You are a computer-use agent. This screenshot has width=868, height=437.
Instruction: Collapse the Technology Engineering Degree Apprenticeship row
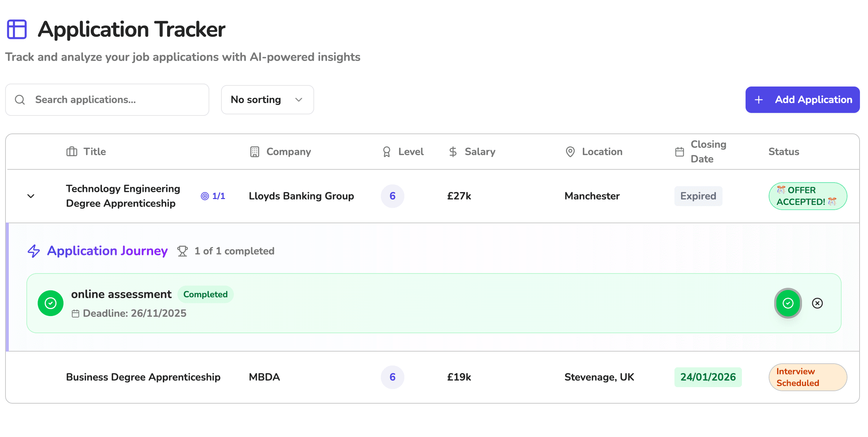coord(31,196)
